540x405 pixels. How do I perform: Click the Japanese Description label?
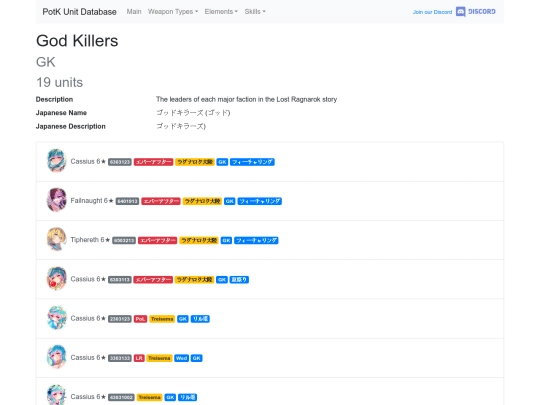tap(71, 126)
